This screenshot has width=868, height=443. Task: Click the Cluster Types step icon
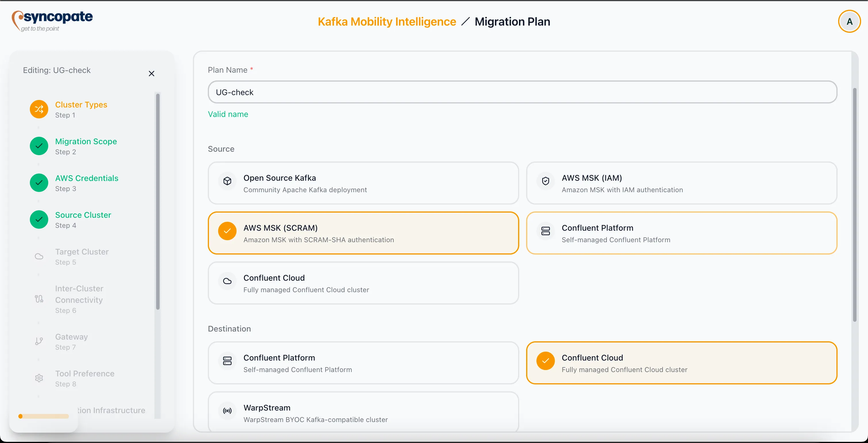point(39,109)
